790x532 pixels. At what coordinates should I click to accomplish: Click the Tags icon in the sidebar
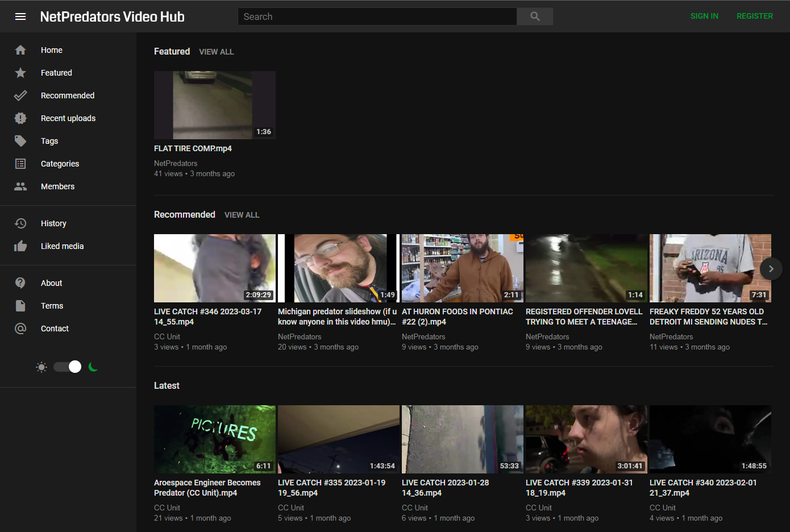(20, 141)
